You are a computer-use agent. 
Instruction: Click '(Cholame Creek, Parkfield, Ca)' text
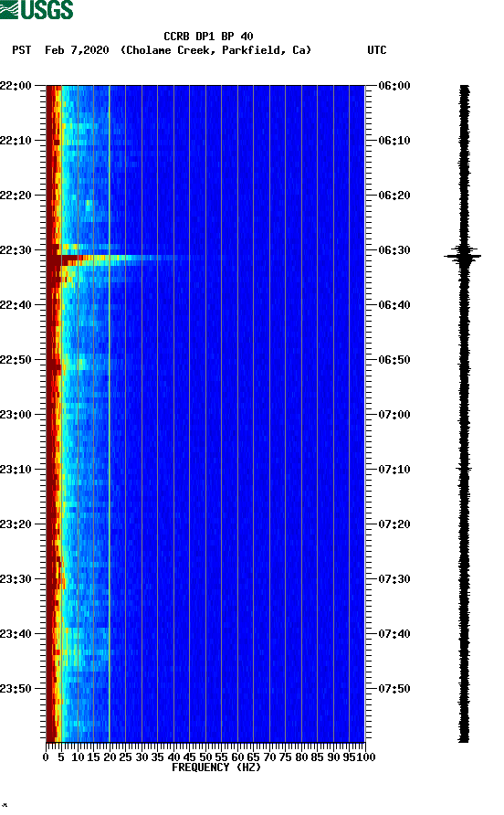point(215,50)
